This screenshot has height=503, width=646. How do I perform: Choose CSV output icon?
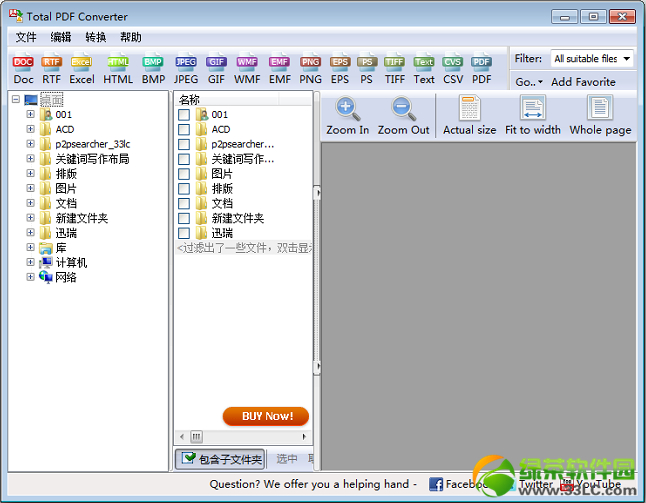tap(453, 69)
